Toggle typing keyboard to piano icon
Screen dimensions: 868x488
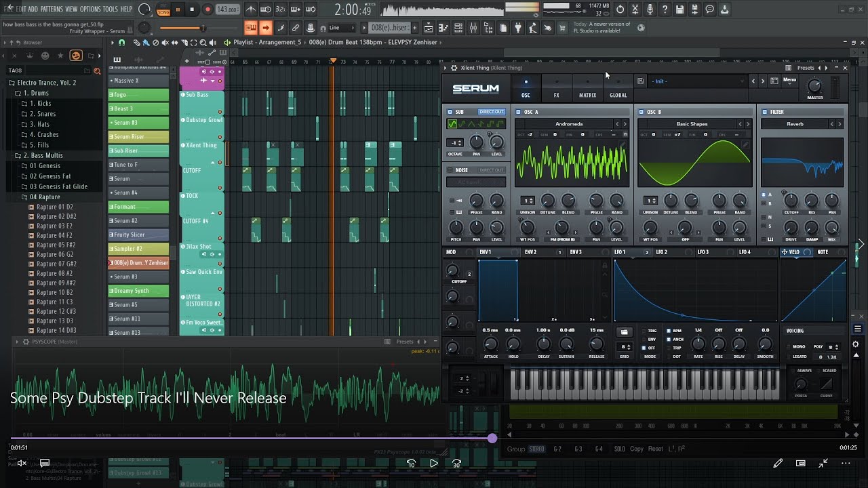click(x=251, y=28)
